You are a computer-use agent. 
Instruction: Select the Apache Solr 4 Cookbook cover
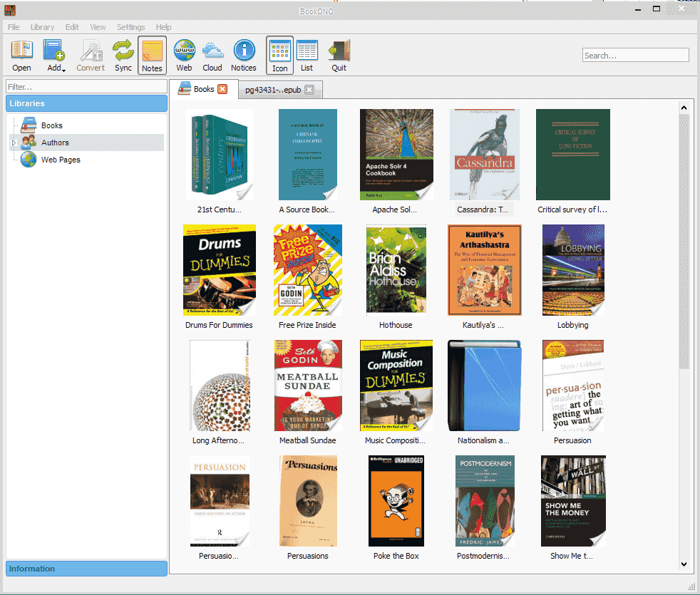coord(396,155)
